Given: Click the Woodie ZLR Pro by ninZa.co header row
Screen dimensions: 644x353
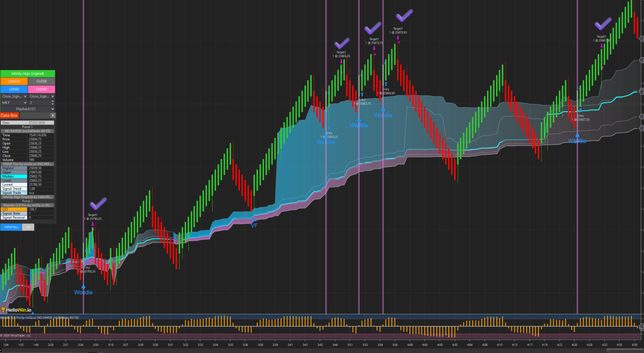Looking at the screenshot, I should point(27,205).
